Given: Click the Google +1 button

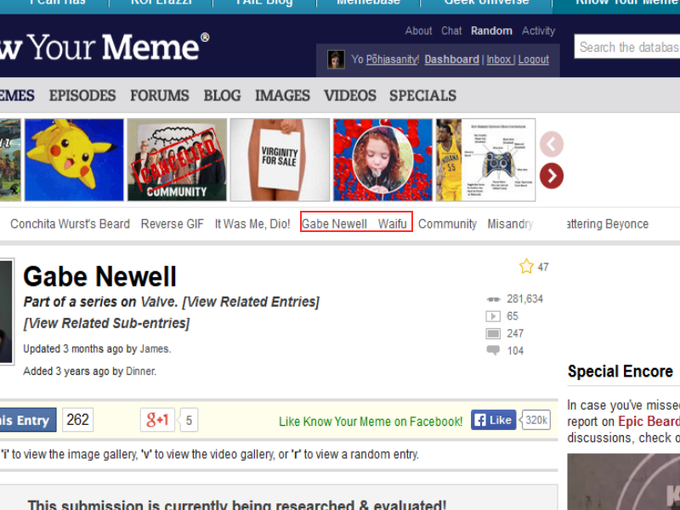Looking at the screenshot, I should [x=158, y=420].
